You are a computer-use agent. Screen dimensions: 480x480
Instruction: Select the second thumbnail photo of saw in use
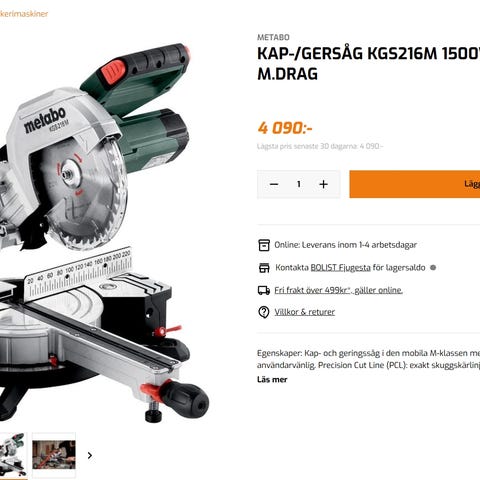click(54, 455)
